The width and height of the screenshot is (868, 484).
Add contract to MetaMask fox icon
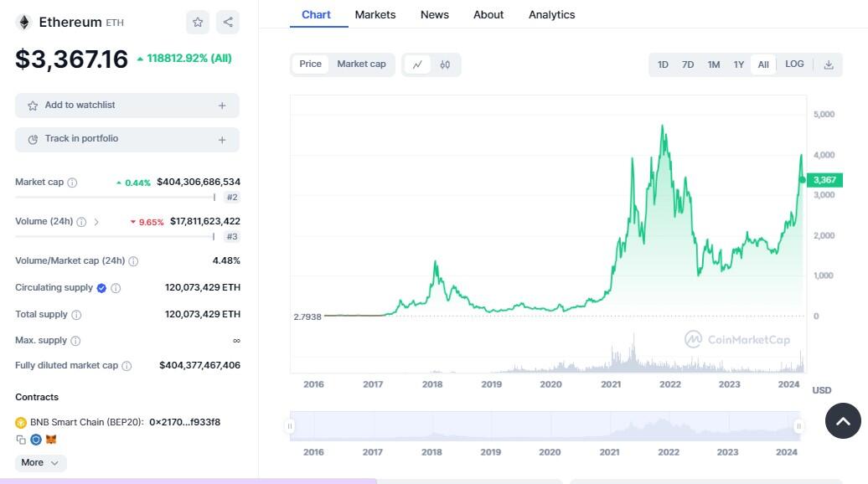click(x=51, y=440)
